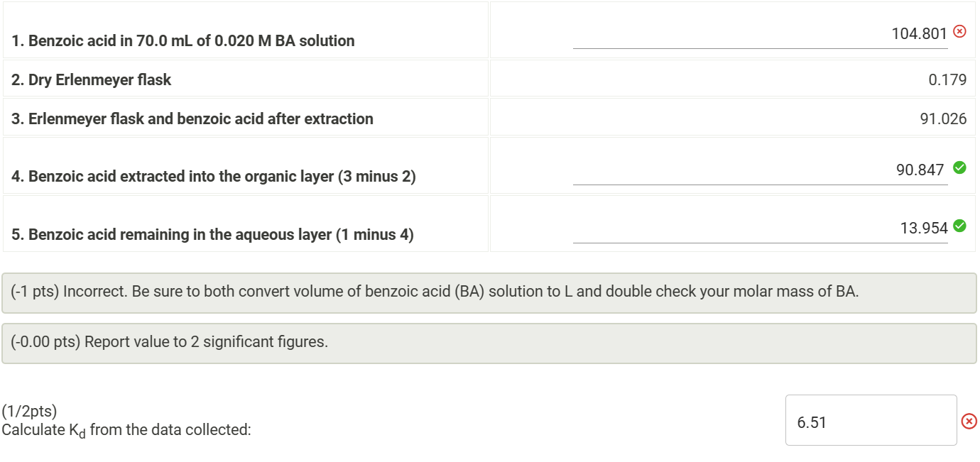Image resolution: width=980 pixels, height=462 pixels.
Task: Click the green checkmark next to 13.954
Action: [x=960, y=226]
